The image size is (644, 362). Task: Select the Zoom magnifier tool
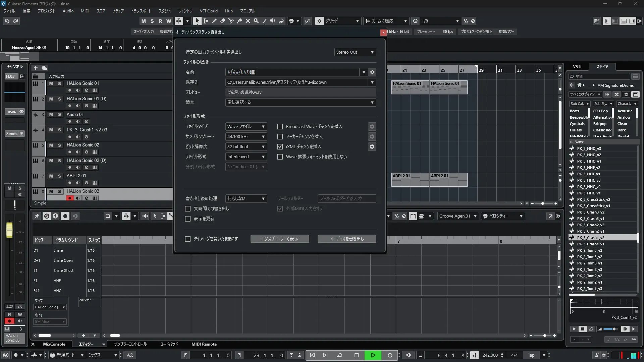pyautogui.click(x=256, y=21)
